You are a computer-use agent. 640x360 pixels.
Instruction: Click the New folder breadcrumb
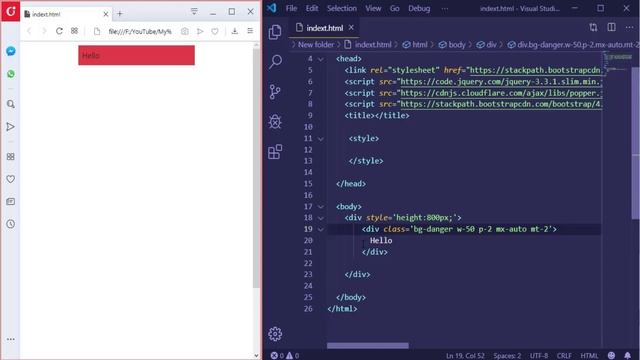point(316,44)
